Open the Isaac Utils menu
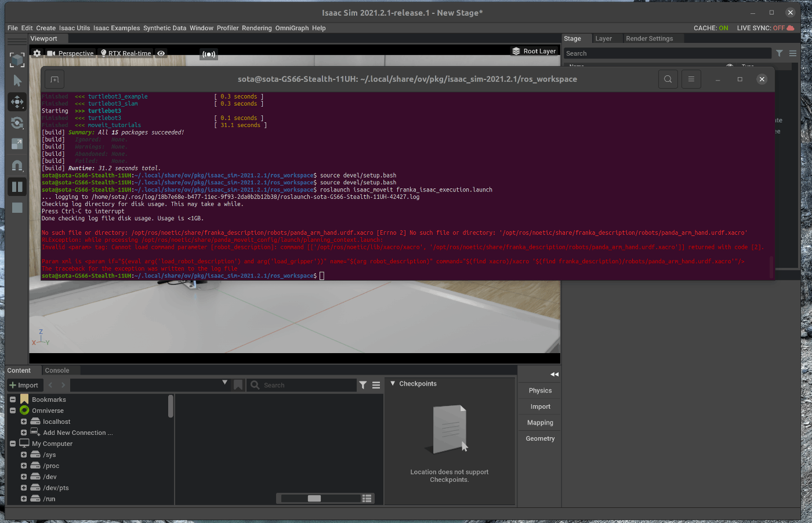This screenshot has width=812, height=523. [x=74, y=28]
